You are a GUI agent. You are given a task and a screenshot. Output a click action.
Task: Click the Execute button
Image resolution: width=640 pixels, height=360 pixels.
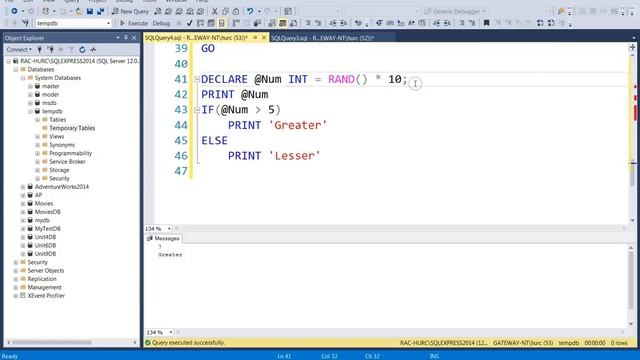pos(134,23)
